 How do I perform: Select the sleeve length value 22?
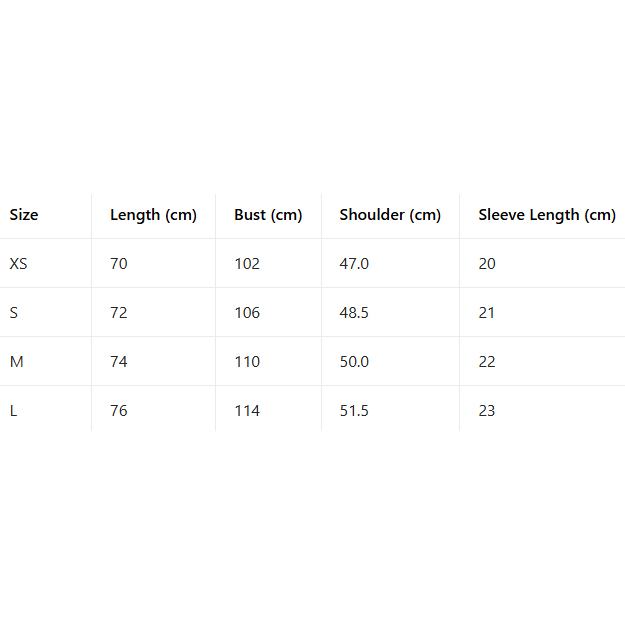pos(487,362)
